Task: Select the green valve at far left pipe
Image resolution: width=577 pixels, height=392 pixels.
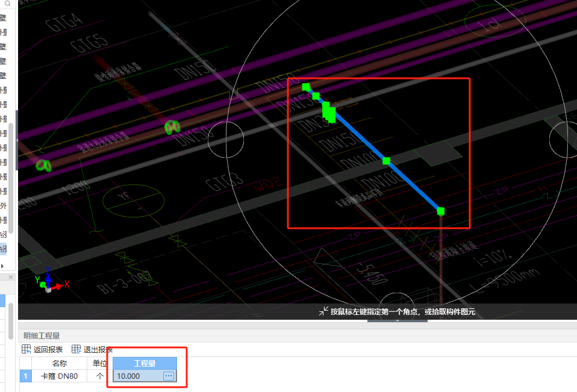Action: (43, 166)
